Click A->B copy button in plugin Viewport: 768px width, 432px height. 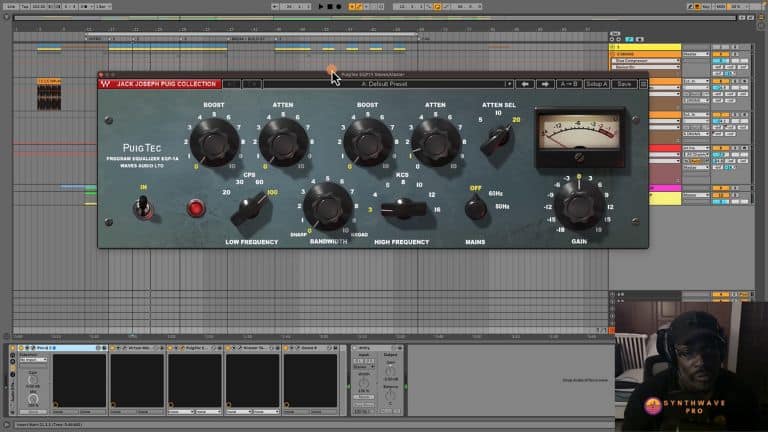click(x=569, y=84)
